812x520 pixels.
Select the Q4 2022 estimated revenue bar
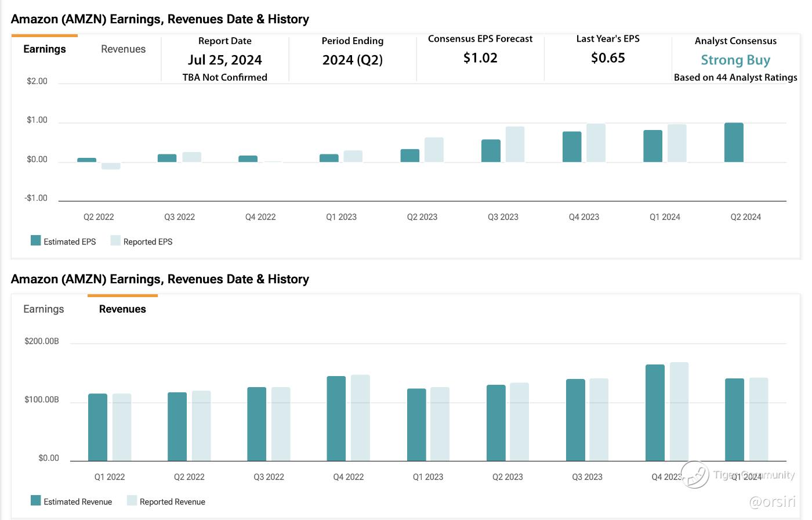[x=336, y=418]
